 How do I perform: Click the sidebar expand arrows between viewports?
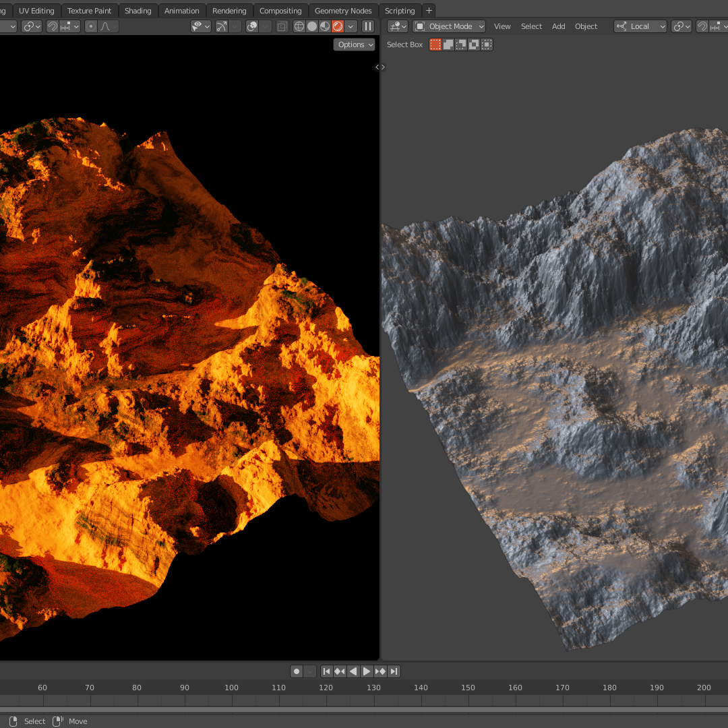pyautogui.click(x=380, y=67)
